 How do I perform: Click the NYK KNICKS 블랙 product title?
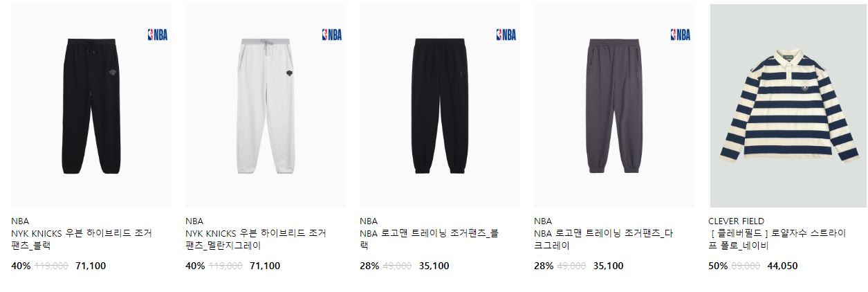(82, 239)
